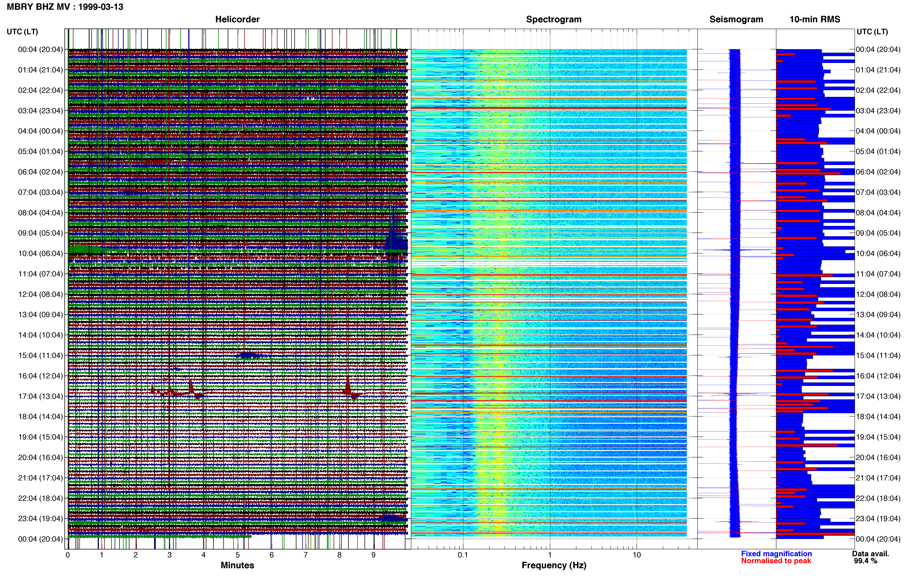Click the blue burst at minute 5 near 15:04
This screenshot has width=924, height=578.
(249, 355)
